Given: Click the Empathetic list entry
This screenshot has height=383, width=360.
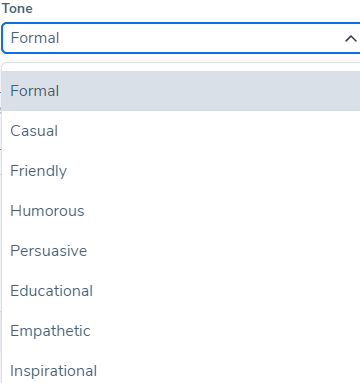Looking at the screenshot, I should (181, 331).
